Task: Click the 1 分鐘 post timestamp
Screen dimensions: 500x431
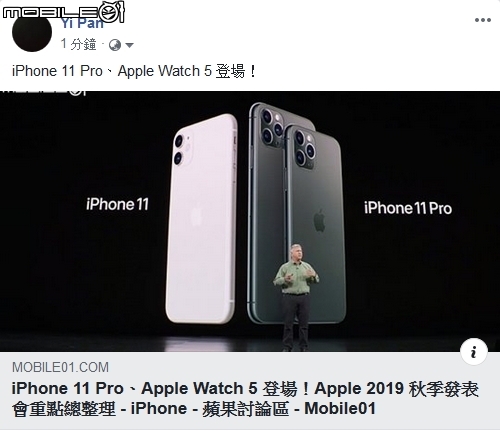Action: coord(79,44)
